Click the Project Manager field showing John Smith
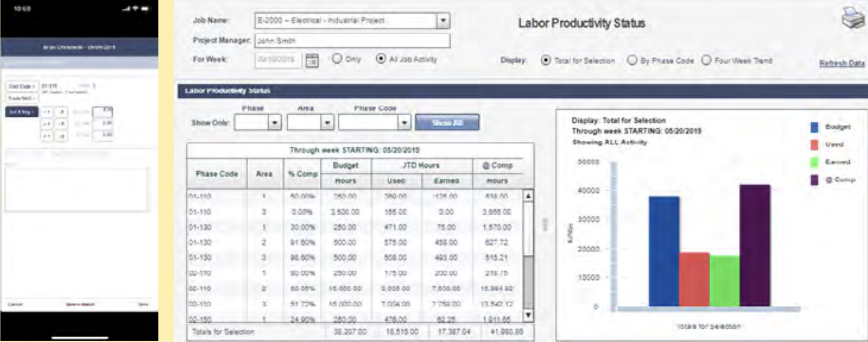Screen dimensions: 868x342 352,41
